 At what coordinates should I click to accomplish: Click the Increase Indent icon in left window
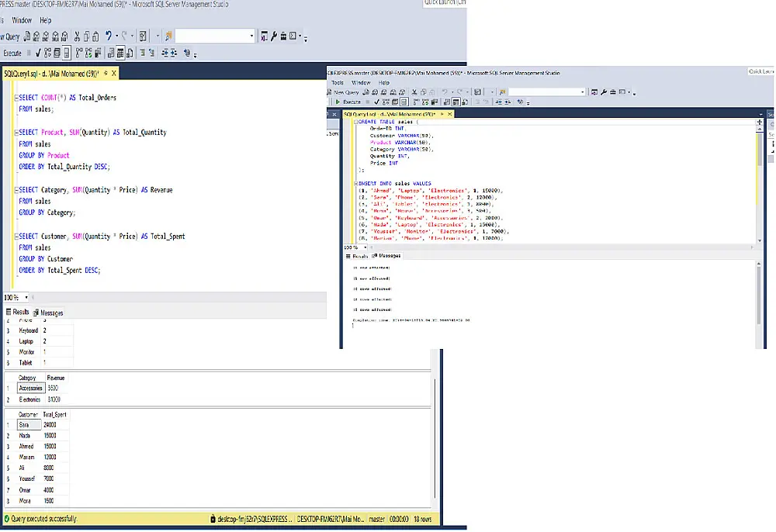click(x=174, y=53)
